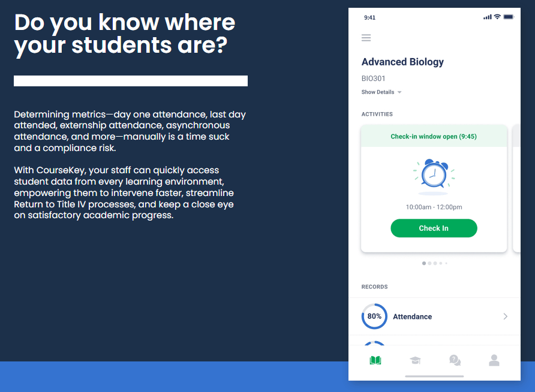
Task: Tap the partially visible next activity card
Action: tap(516, 189)
